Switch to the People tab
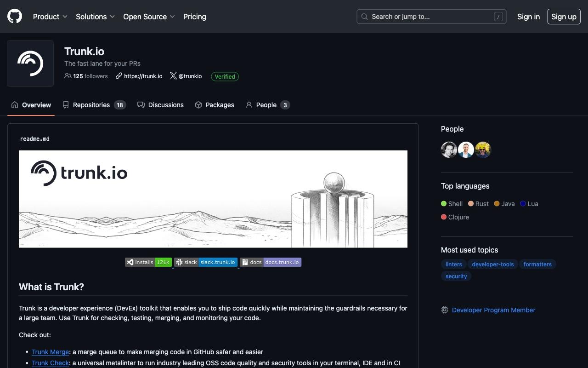The image size is (588, 368). point(268,105)
